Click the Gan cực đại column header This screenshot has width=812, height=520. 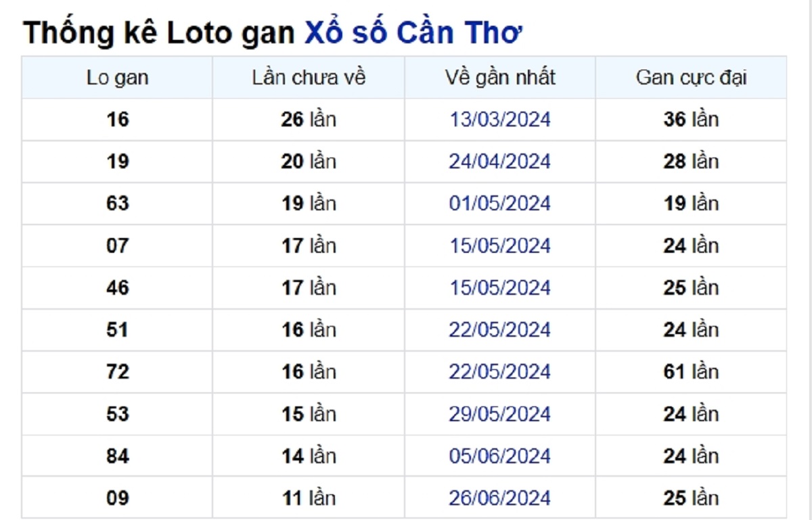tap(691, 77)
